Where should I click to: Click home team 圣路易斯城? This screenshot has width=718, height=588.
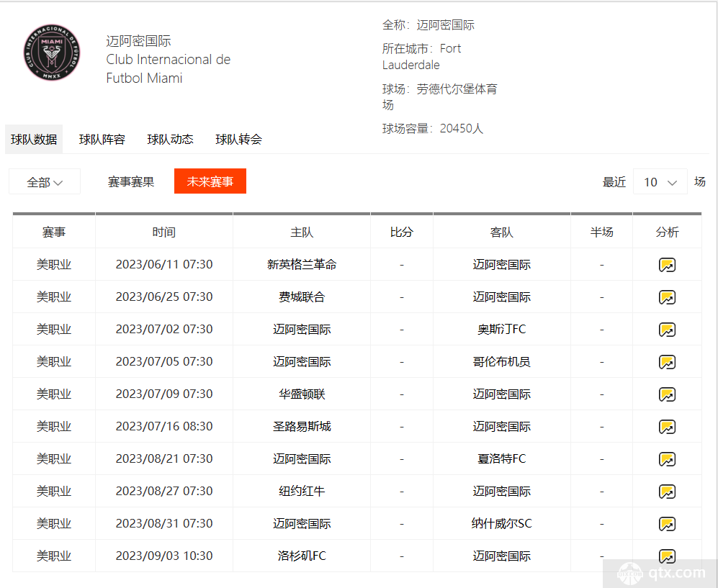click(302, 427)
